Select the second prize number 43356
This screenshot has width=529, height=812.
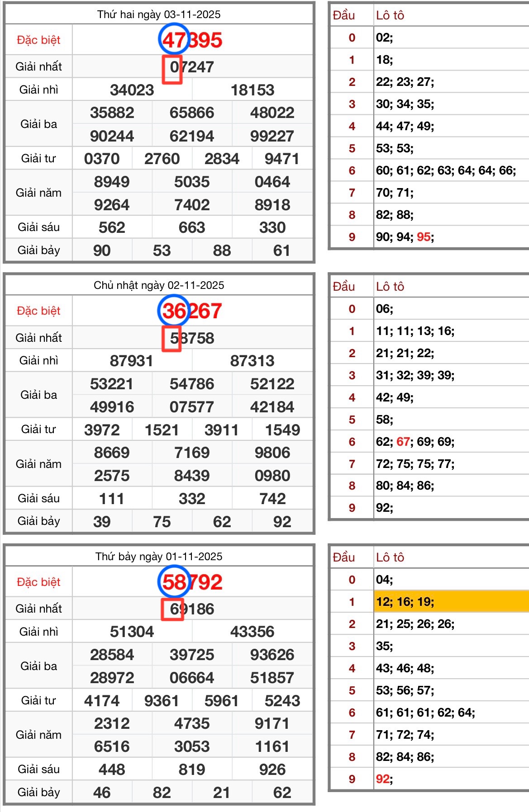point(252,632)
